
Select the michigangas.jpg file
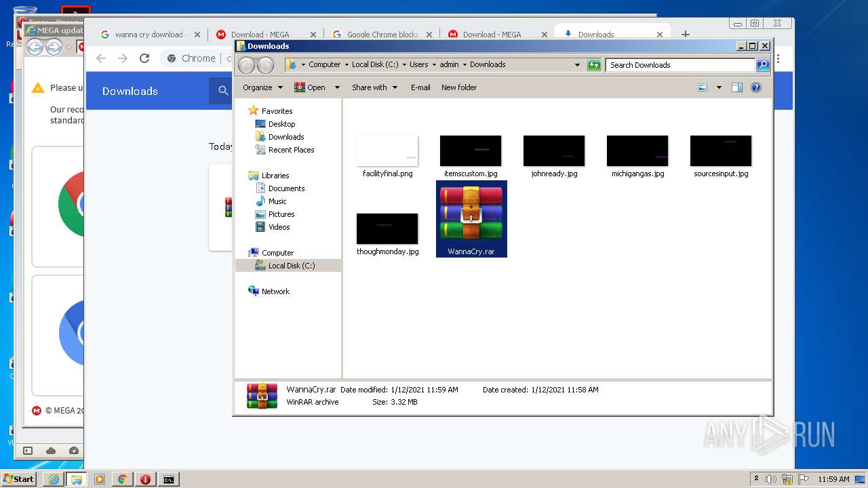[637, 157]
